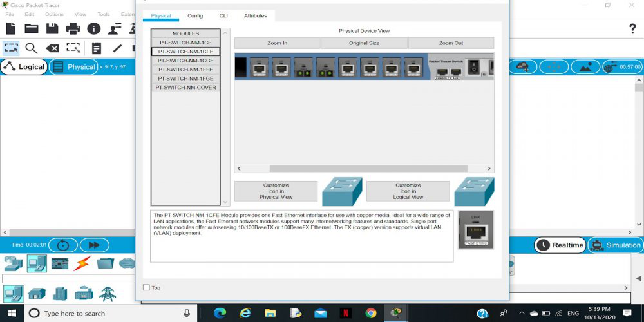
Task: Open the Config tab
Action: pos(195,15)
